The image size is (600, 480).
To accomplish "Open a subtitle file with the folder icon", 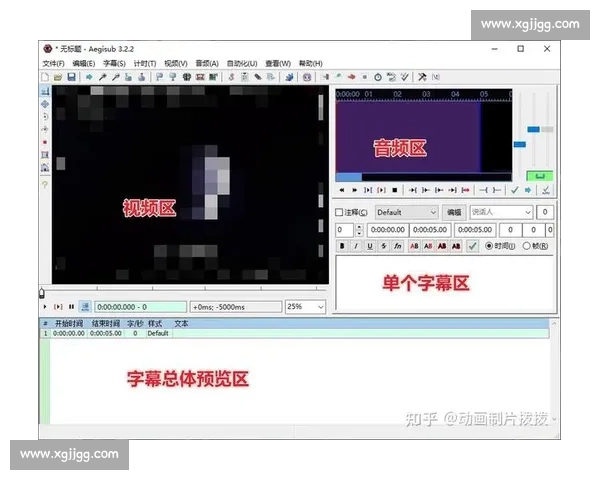I will pyautogui.click(x=58, y=77).
